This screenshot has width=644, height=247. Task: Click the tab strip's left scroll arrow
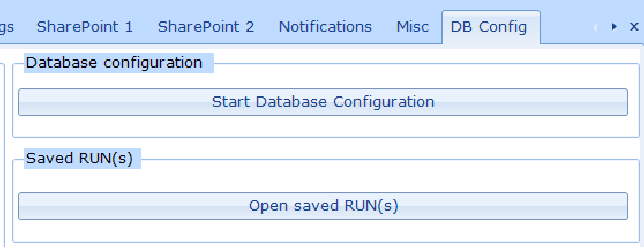tap(594, 27)
